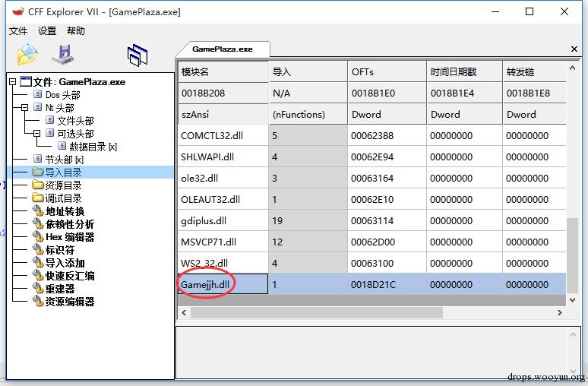Open the 资源编辑器 tool

click(70, 302)
